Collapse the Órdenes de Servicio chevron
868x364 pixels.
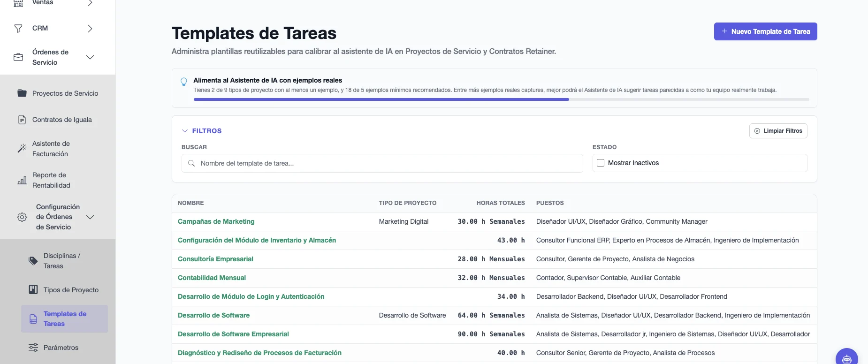click(x=90, y=57)
